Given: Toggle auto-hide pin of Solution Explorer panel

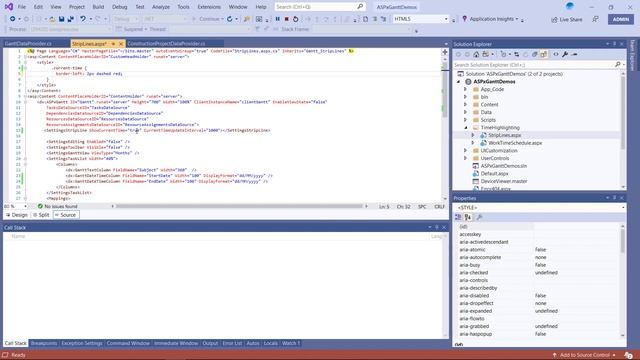Looking at the screenshot, I should 615,44.
